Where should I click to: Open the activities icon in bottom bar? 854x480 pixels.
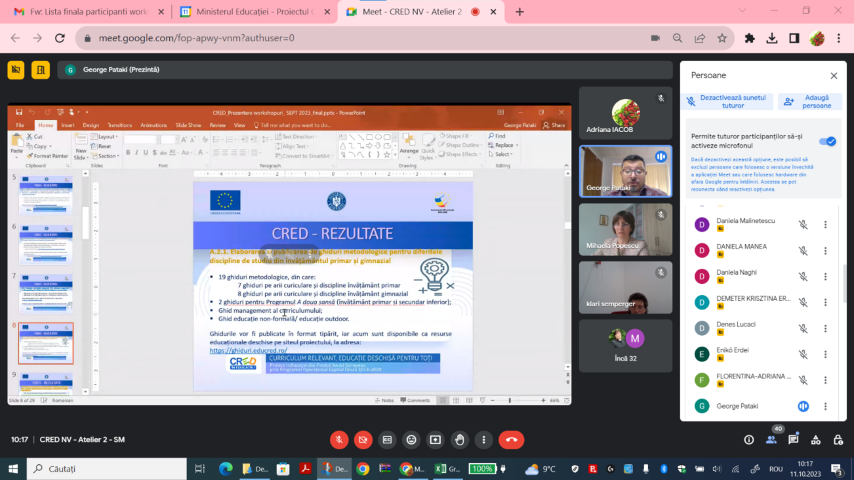click(815, 439)
